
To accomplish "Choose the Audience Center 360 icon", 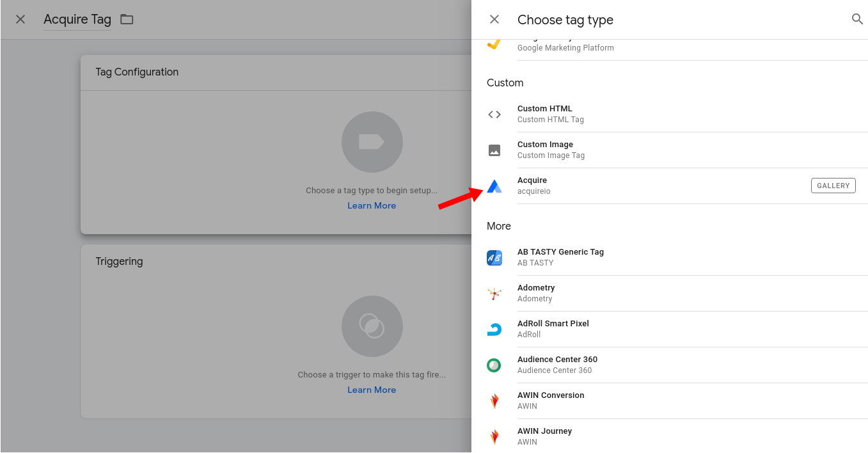I will [x=494, y=365].
